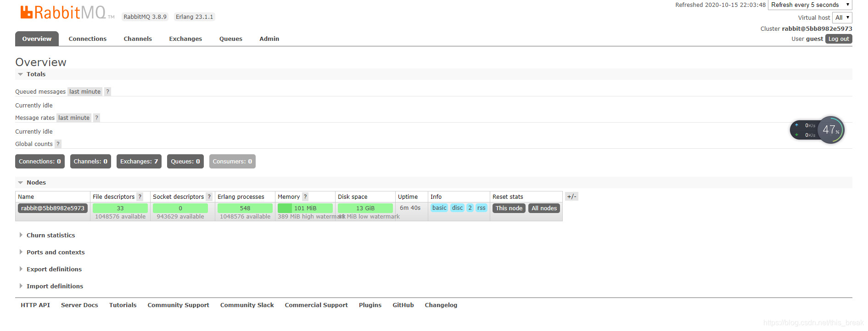This screenshot has width=868, height=331.
Task: Reset stats for All nodes
Action: pos(544,208)
